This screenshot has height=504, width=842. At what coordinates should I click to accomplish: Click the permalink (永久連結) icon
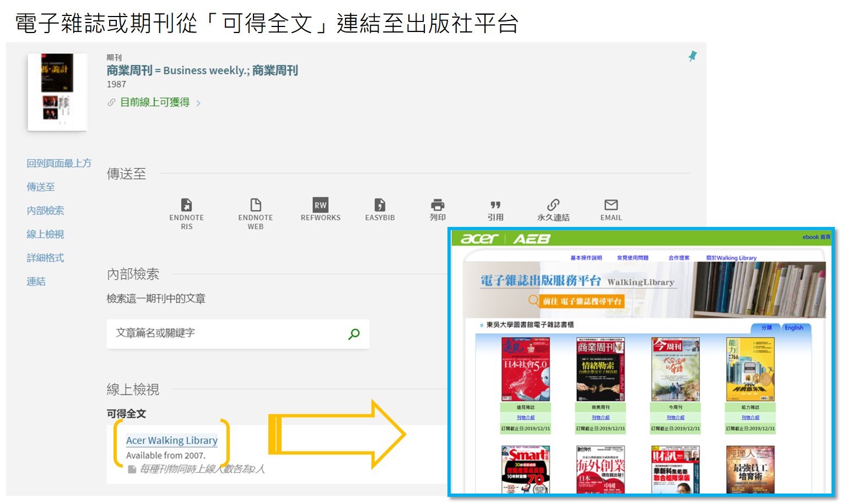click(553, 205)
